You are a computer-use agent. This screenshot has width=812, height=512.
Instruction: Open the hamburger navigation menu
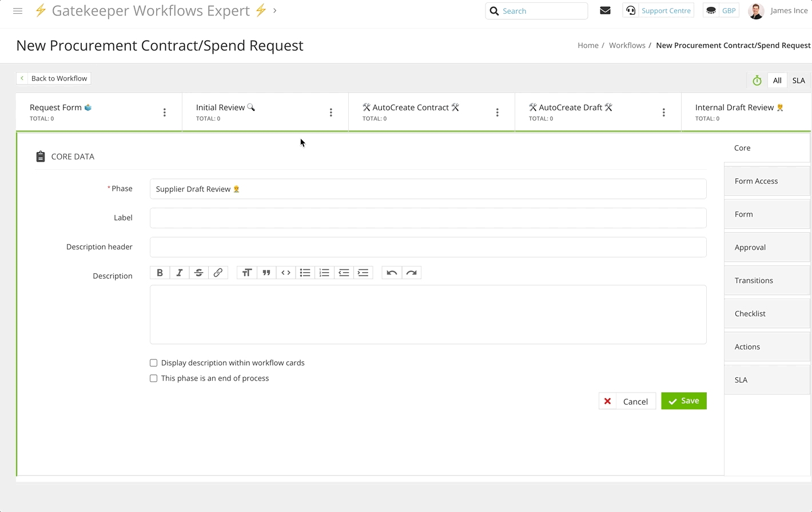tap(18, 11)
